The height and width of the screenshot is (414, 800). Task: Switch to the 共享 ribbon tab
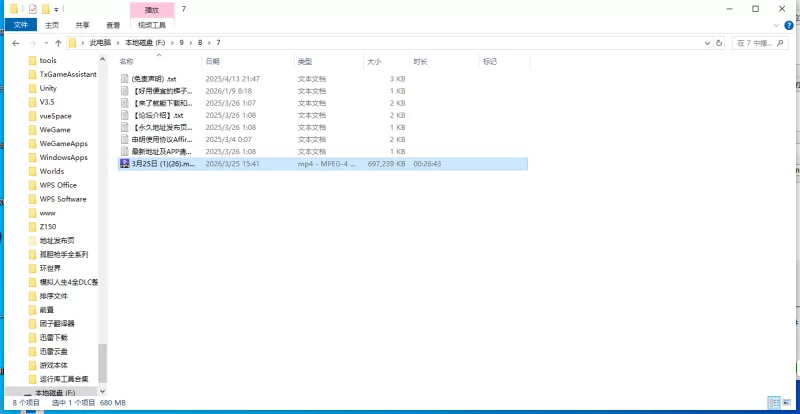tap(82, 25)
